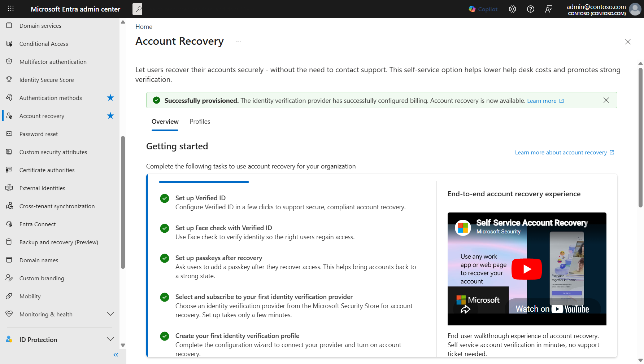This screenshot has width=644, height=364.
Task: Switch to the Overview tab
Action: point(165,122)
